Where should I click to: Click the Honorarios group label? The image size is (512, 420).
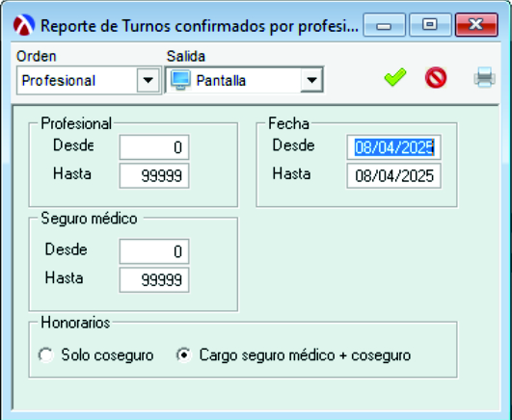pos(75,323)
